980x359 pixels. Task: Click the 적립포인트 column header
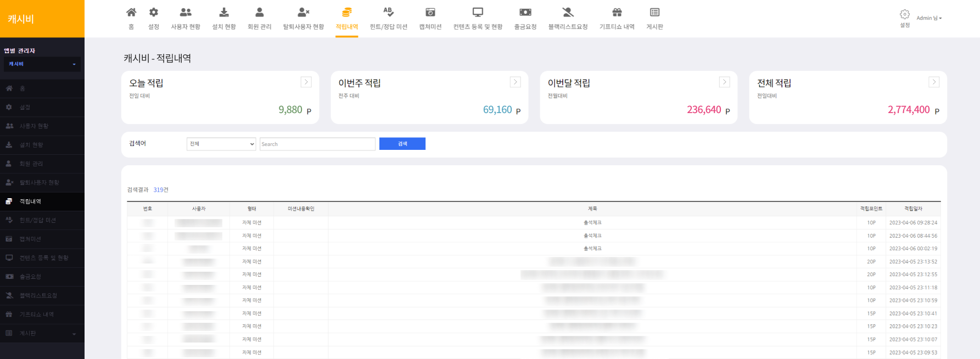(871, 209)
